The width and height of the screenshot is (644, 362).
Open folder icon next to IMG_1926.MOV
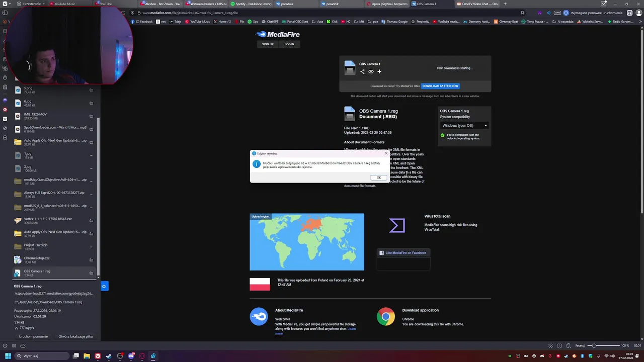[91, 116]
